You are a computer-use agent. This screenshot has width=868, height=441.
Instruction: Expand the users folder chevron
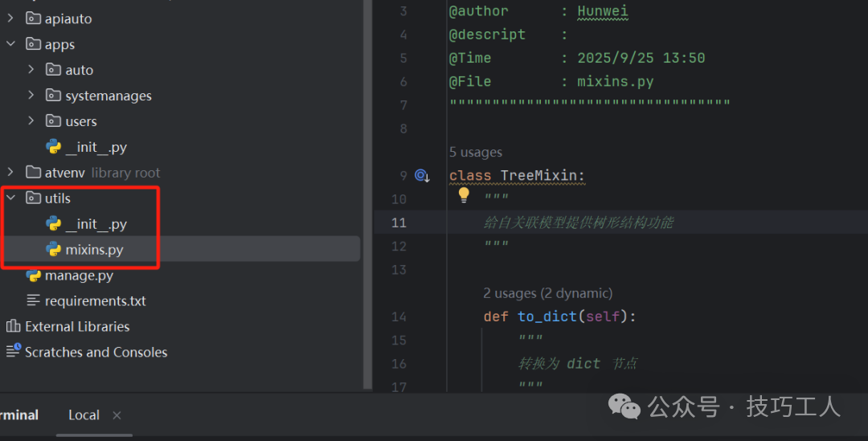(31, 120)
